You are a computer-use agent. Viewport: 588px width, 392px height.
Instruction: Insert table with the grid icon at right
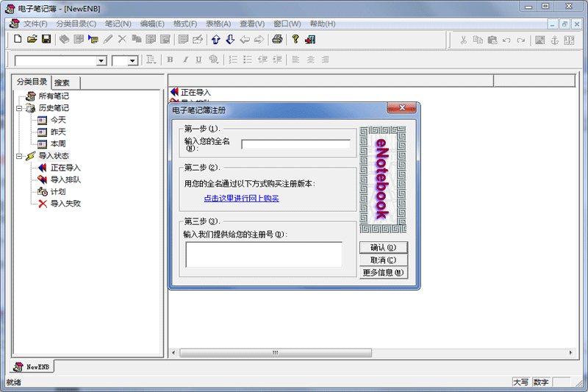(x=569, y=40)
